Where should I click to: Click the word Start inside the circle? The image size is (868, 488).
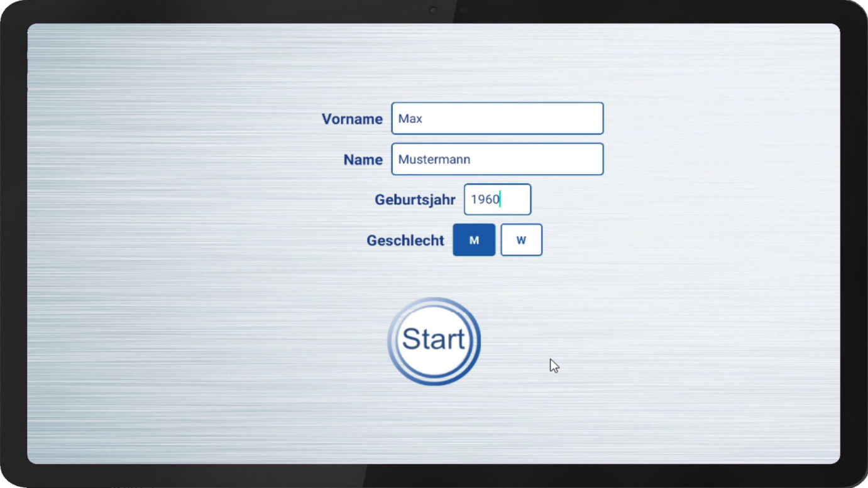[434, 340]
